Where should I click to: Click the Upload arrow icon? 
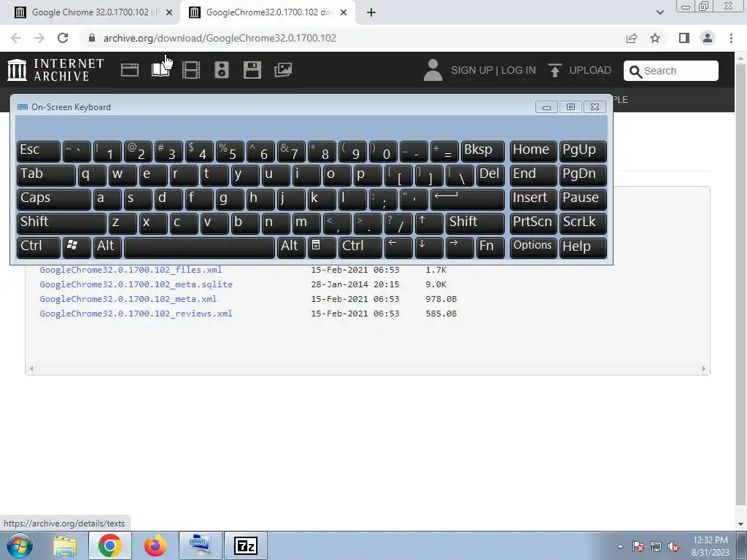point(554,70)
